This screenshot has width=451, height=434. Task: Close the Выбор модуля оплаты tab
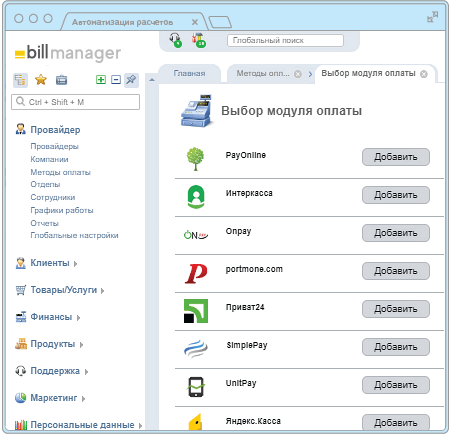(424, 74)
